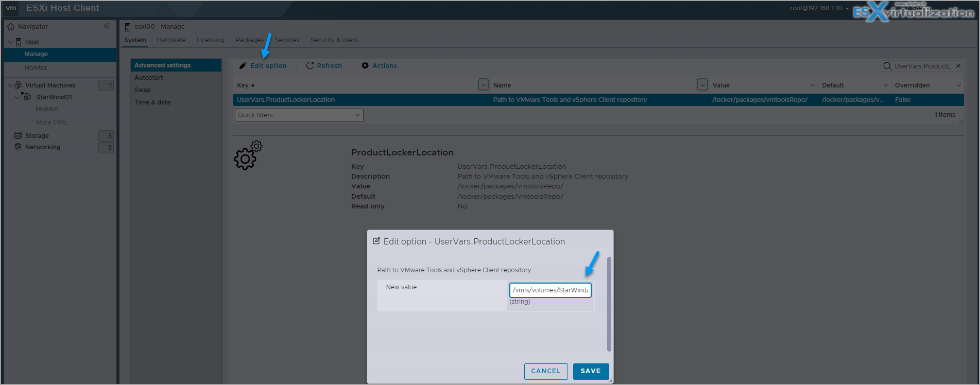Click the Refresh button label
Screen dimensions: 980x385
[x=330, y=66]
